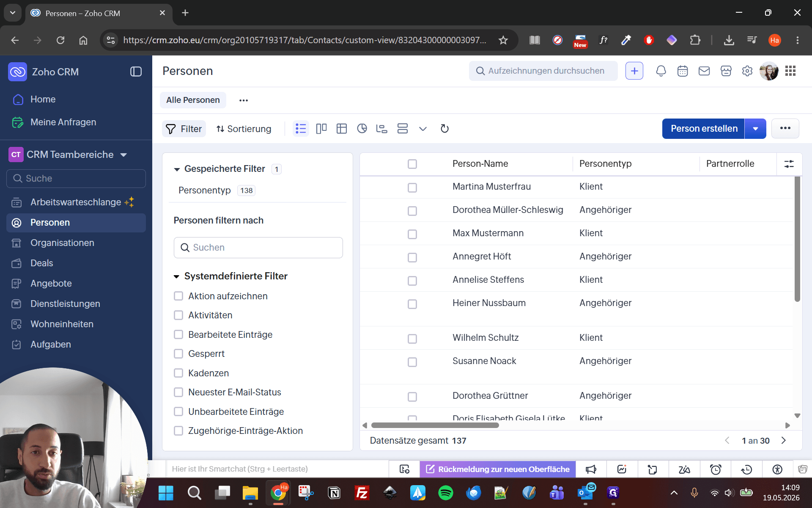Open column settings icon beside Partnerrolle
The height and width of the screenshot is (508, 812).
(789, 164)
